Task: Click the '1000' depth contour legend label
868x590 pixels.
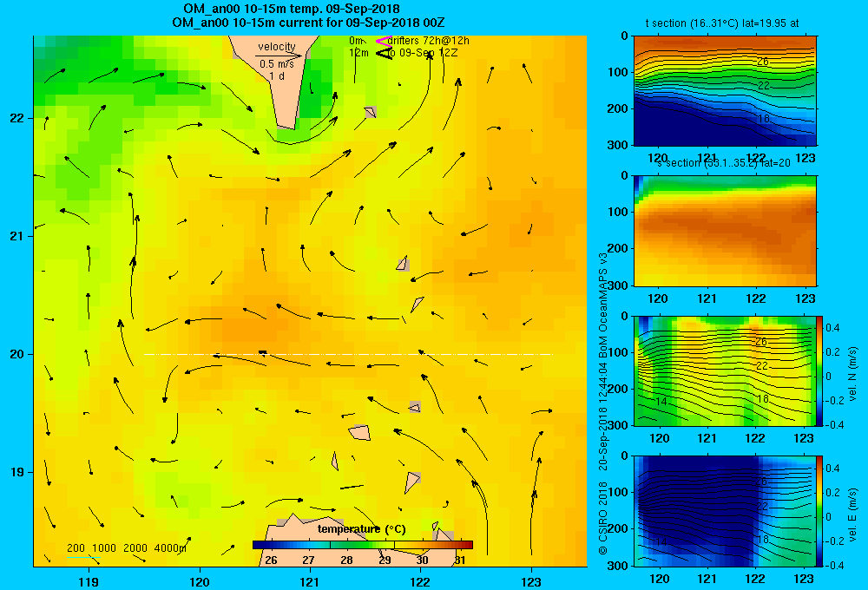Action: coord(104,548)
